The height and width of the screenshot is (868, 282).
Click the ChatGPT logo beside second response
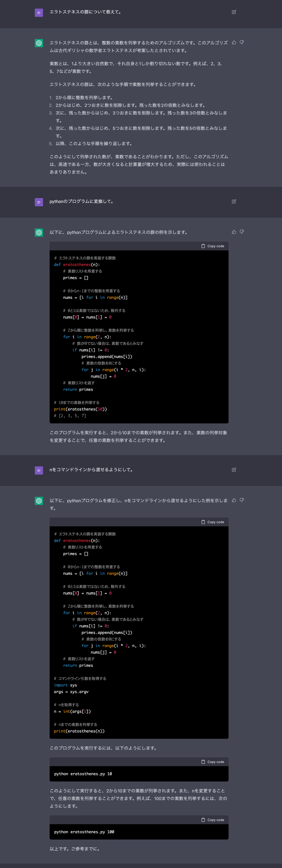39,232
